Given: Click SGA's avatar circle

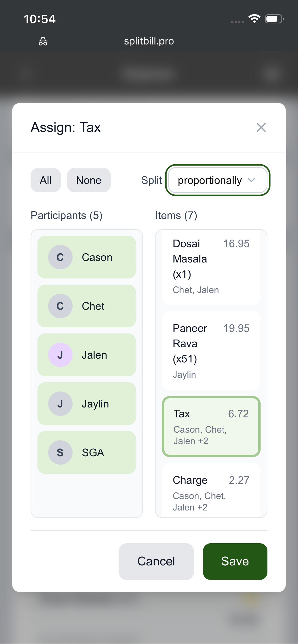Looking at the screenshot, I should [x=60, y=452].
